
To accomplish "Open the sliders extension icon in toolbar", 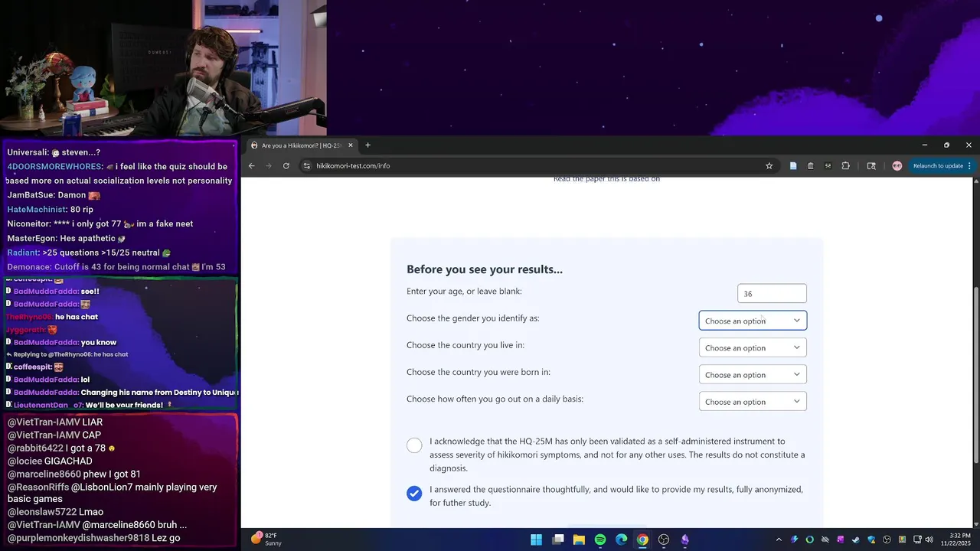I will tap(828, 166).
